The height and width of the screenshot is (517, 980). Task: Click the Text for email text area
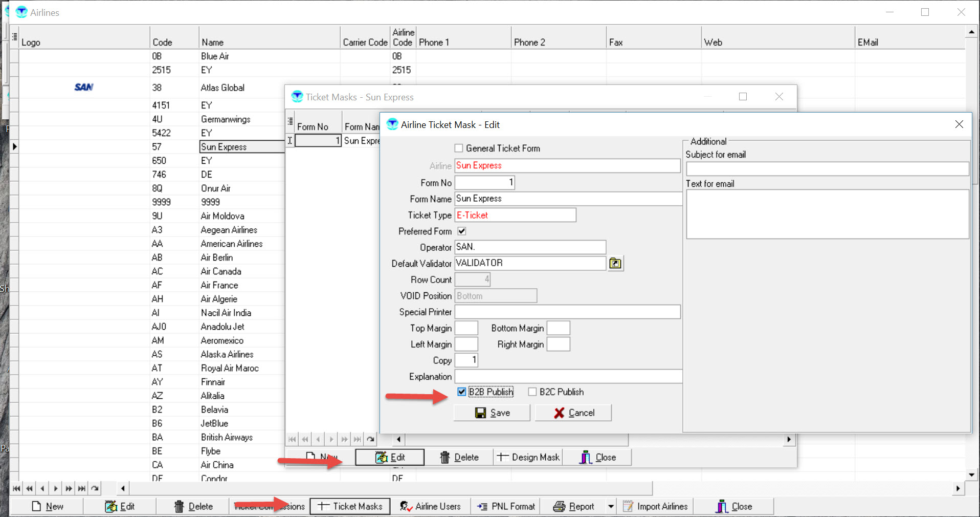tap(828, 214)
